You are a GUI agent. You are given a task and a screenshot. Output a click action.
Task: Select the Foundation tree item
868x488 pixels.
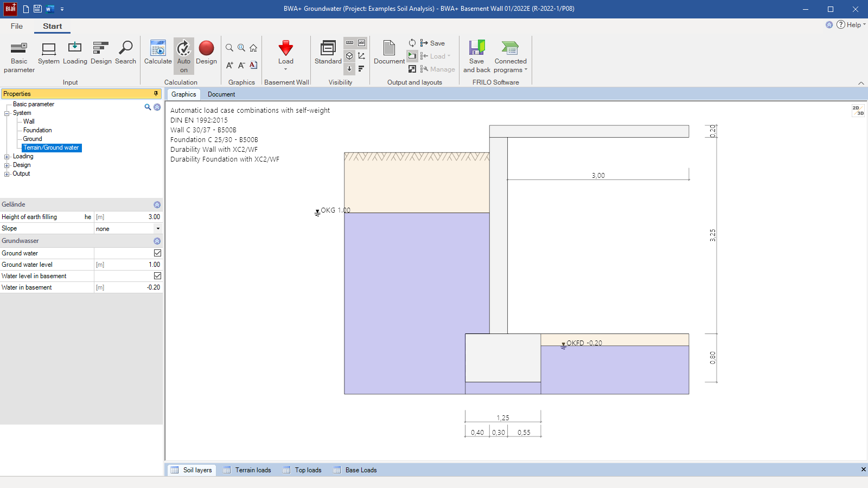click(x=37, y=130)
